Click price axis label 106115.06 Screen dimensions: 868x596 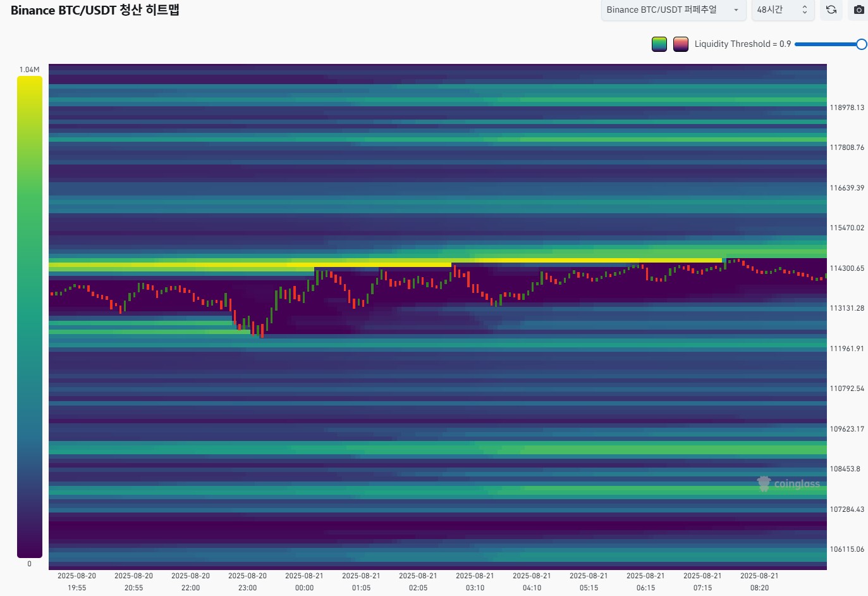(x=847, y=549)
